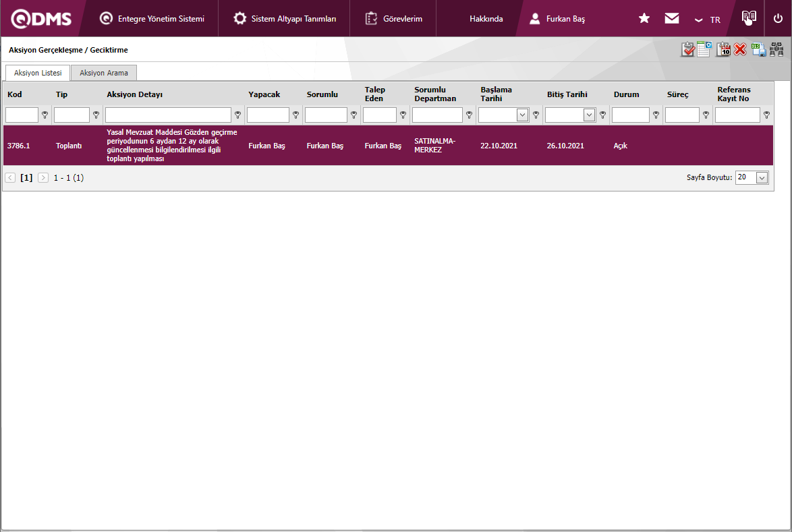Click the clipboard calendar delay icon
The image size is (792, 532).
[x=723, y=49]
